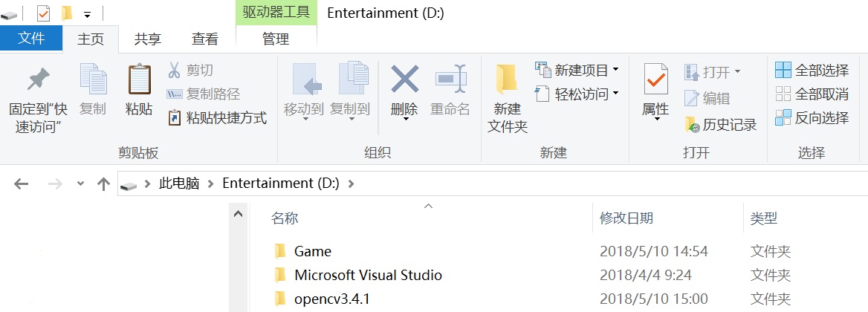This screenshot has width=868, height=312.
Task: Sort by Type (类型) column header
Action: (764, 218)
